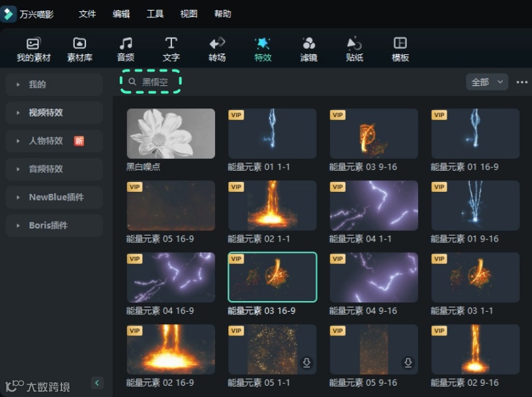Screen dimensions: 532x397
Task: Open the 音频 audio panel icon
Action: [125, 46]
